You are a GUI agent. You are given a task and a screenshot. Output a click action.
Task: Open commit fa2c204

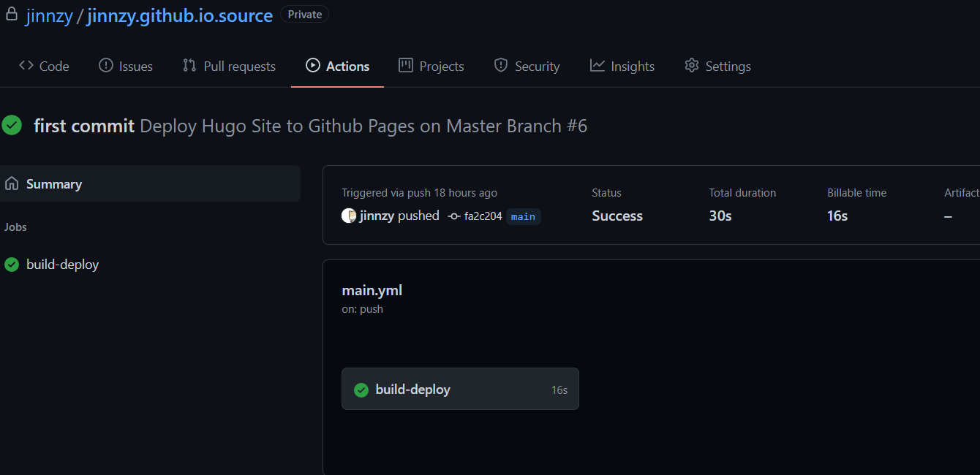tap(483, 216)
